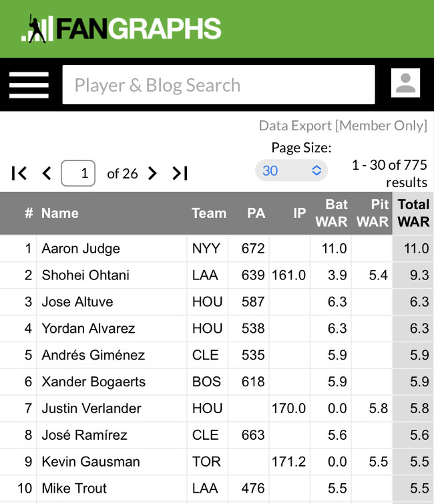This screenshot has width=434, height=504.
Task: Sort by Team column header
Action: click(x=209, y=213)
